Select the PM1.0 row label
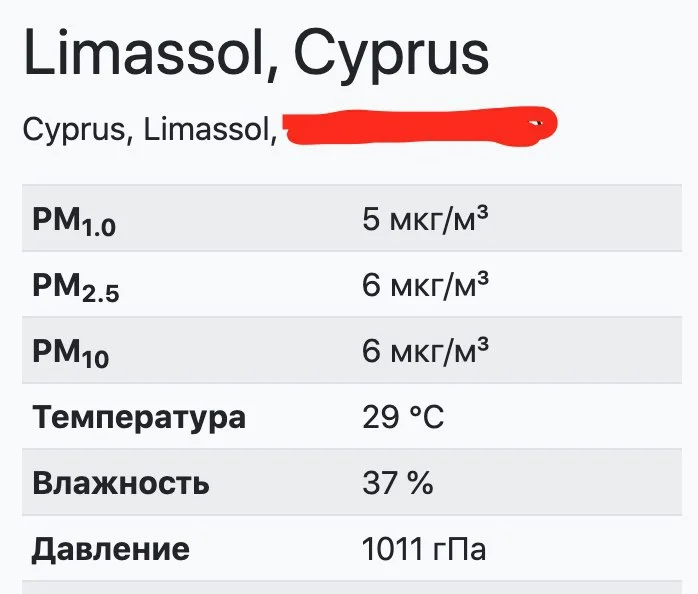The image size is (698, 594). pos(74,220)
